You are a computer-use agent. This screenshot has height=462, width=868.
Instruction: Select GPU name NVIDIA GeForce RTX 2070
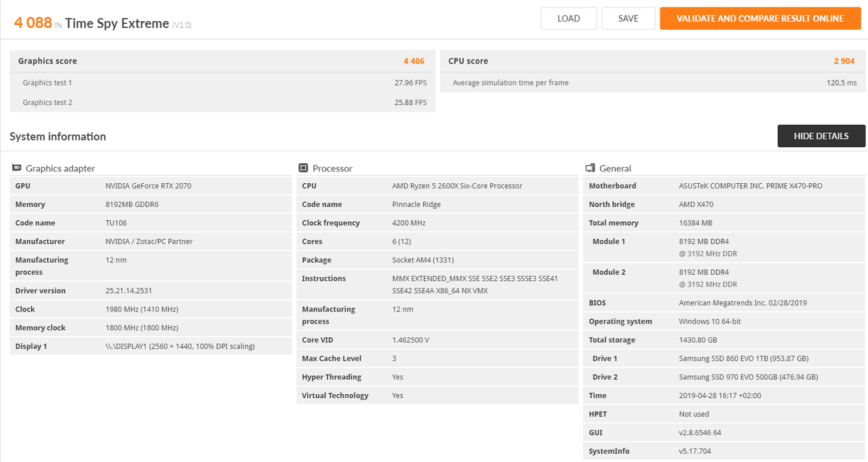(149, 186)
